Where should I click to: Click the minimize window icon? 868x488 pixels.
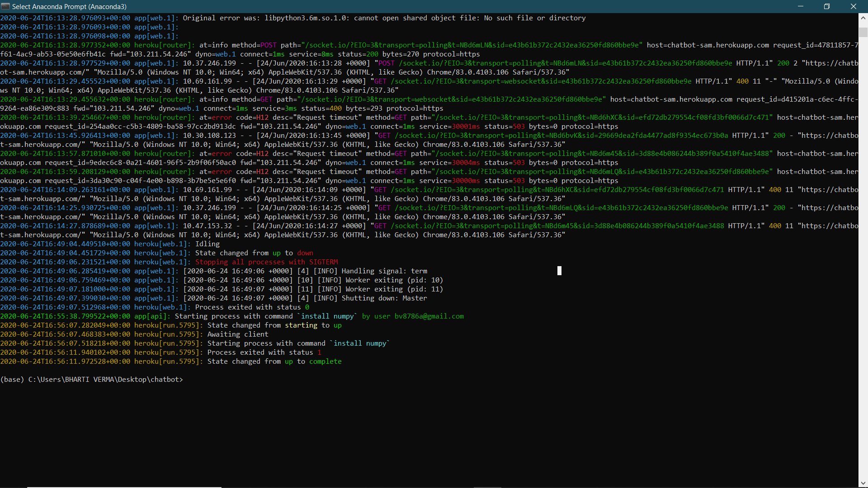pyautogui.click(x=801, y=6)
